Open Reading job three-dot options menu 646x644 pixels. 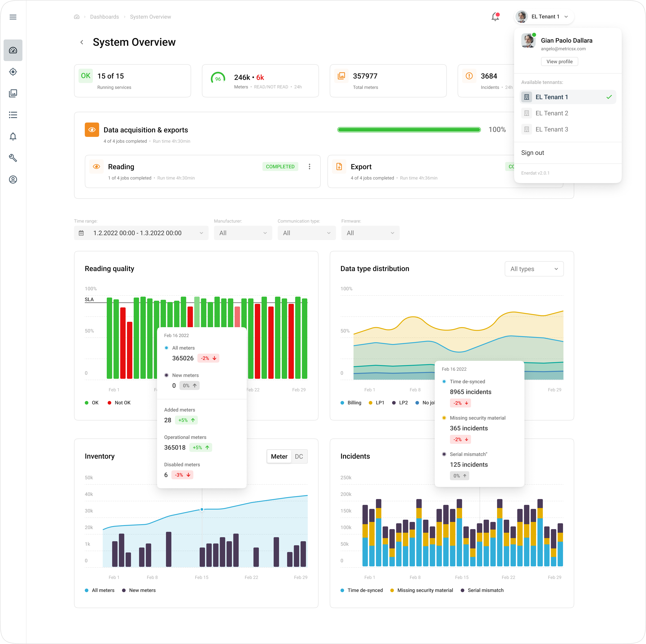tap(309, 166)
